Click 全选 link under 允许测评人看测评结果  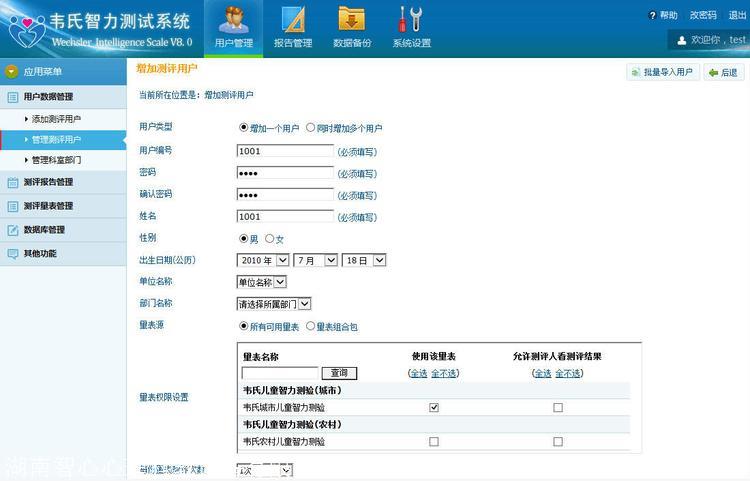[543, 373]
